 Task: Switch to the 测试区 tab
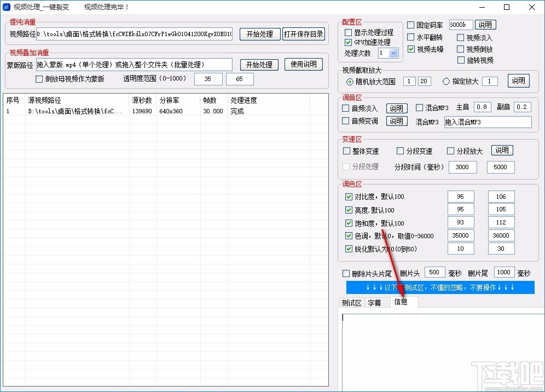(352, 302)
